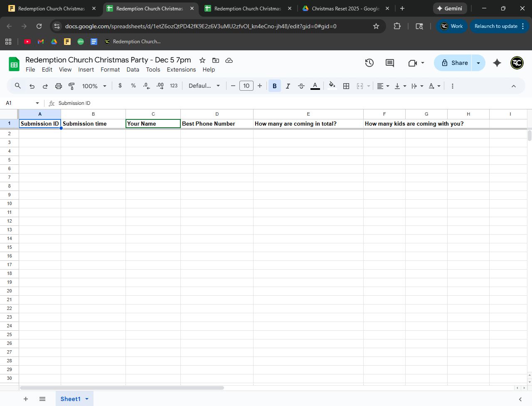Print the spreadsheet using the printer icon
Screen dimensions: 532x406
59,86
